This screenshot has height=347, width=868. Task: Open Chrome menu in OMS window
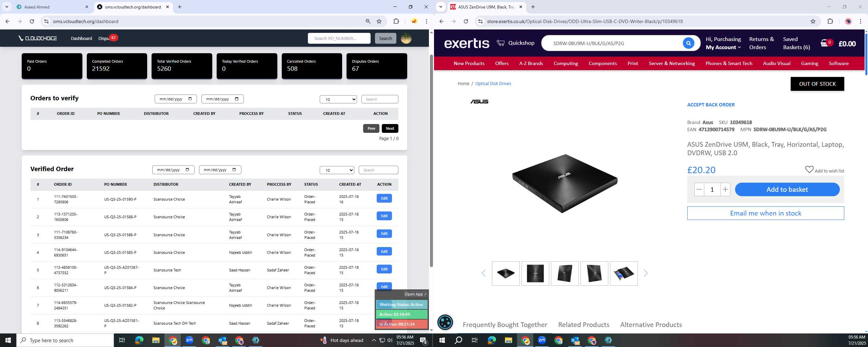coord(427,21)
